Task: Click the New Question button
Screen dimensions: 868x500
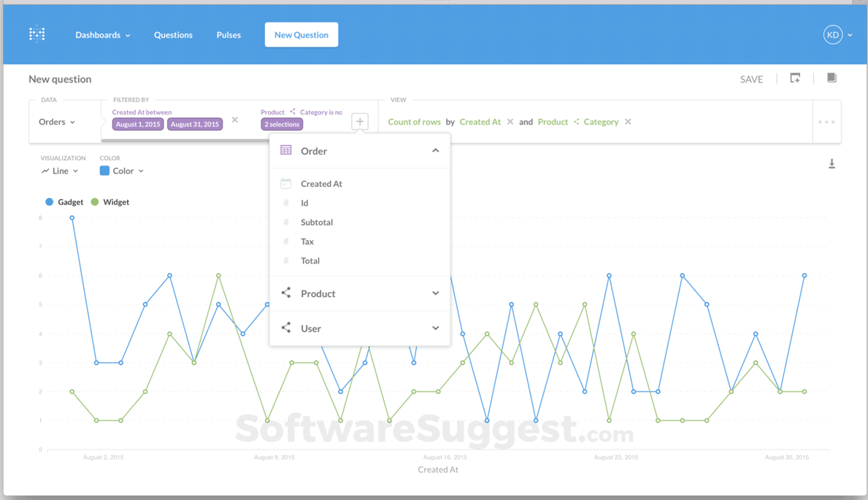Action: 302,35
